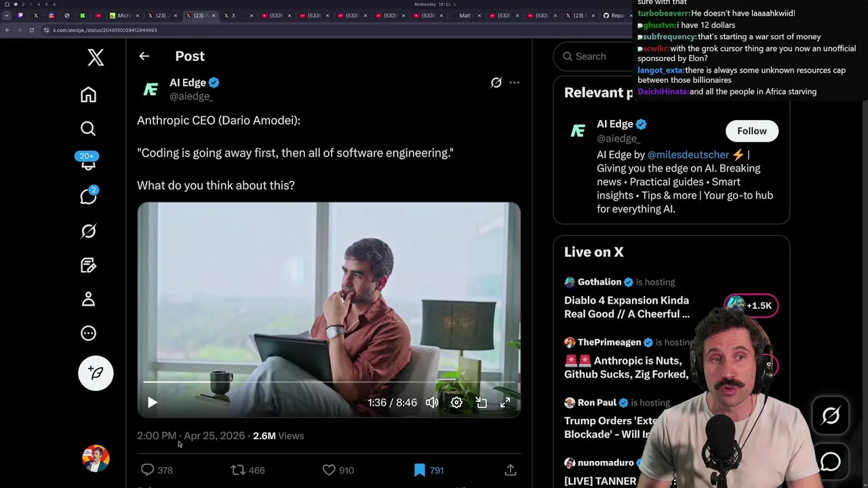Click Grok icon on post header
The image size is (868, 488).
496,83
